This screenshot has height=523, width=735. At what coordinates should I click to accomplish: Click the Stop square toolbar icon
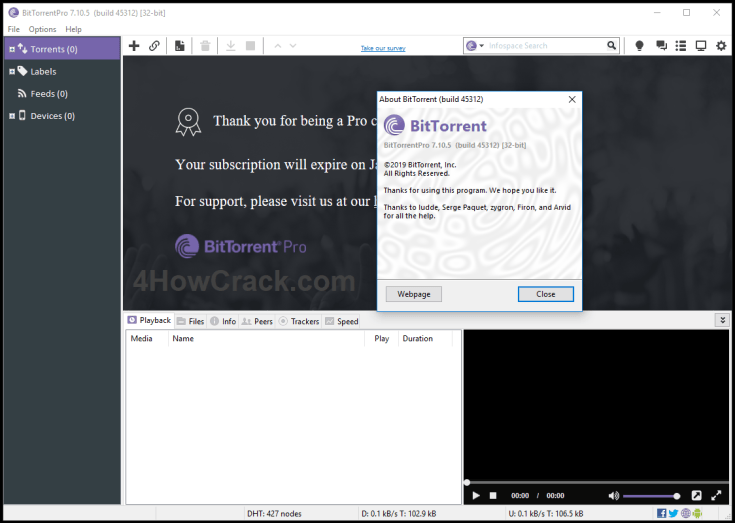(x=251, y=45)
